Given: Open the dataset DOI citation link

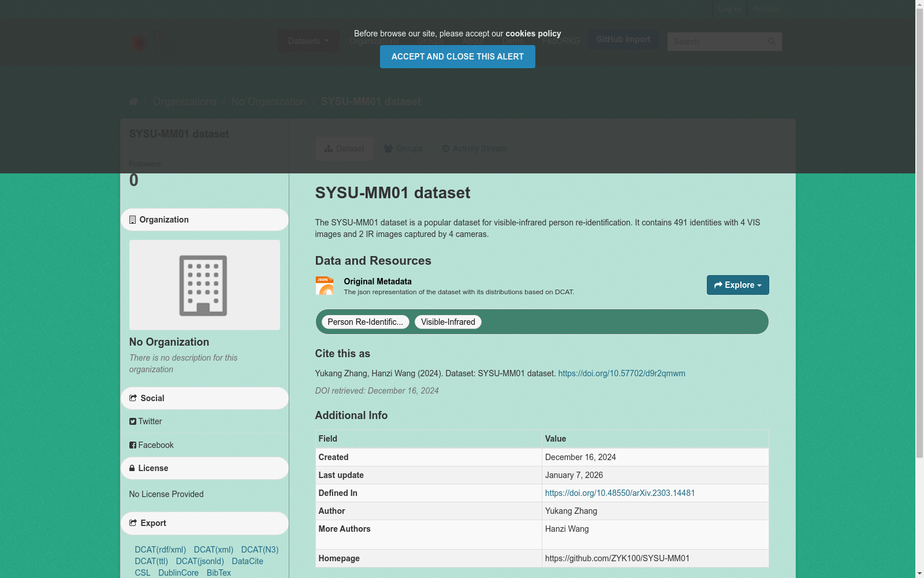Looking at the screenshot, I should [x=621, y=373].
